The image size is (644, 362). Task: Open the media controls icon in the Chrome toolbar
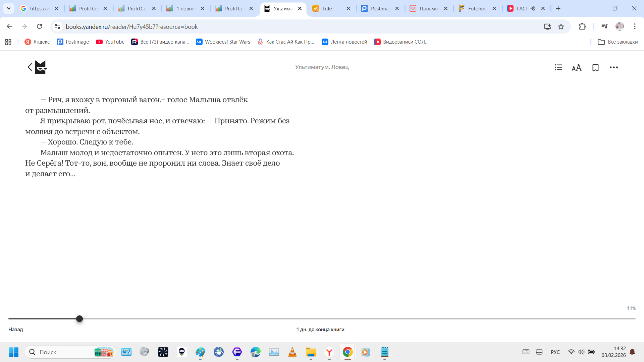click(x=604, y=26)
